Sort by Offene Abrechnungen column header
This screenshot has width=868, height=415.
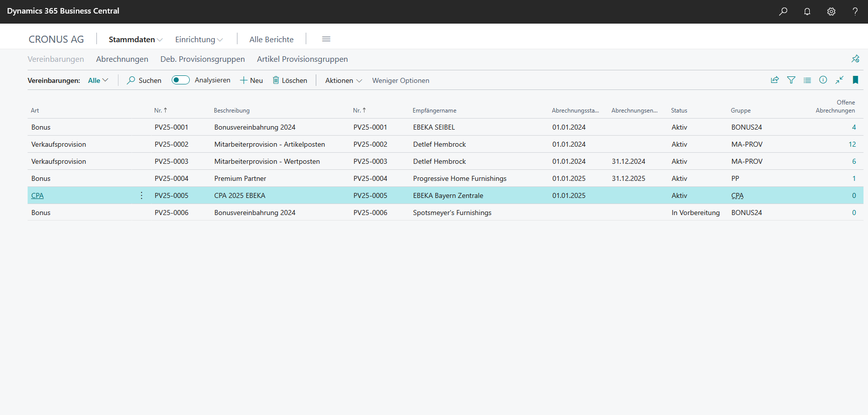(x=835, y=107)
